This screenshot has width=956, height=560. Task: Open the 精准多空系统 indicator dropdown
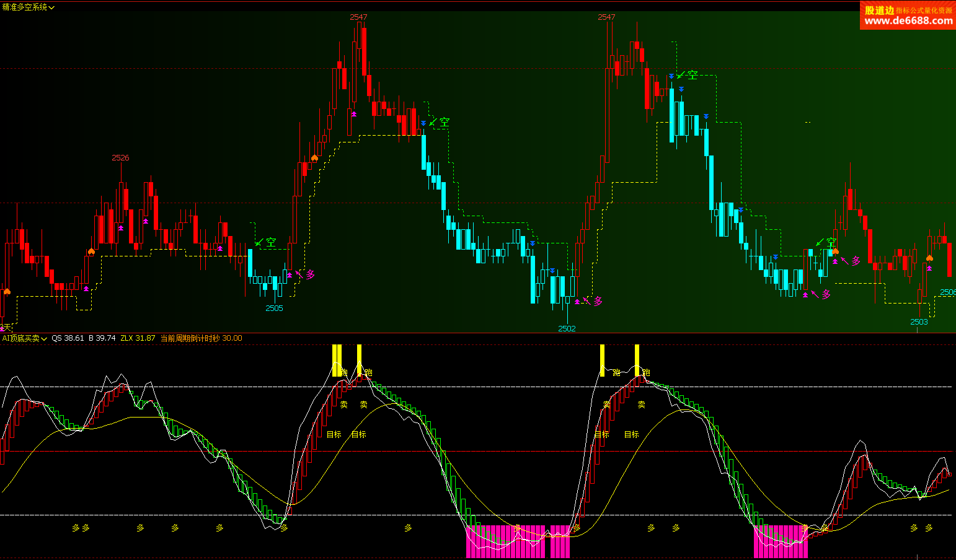point(29,7)
